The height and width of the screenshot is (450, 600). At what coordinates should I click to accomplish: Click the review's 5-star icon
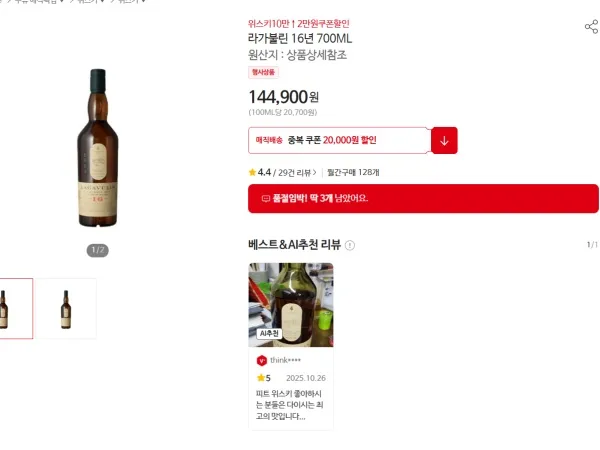[261, 378]
